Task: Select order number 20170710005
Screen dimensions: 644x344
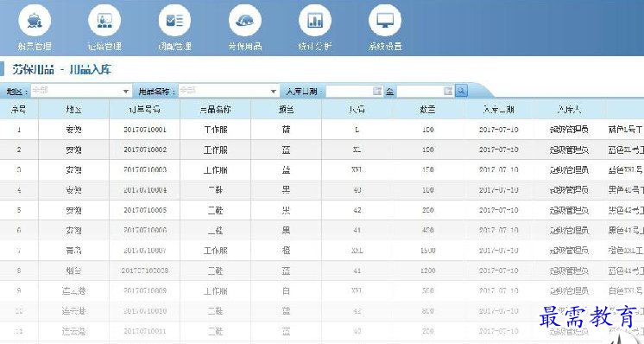Action: coord(144,210)
